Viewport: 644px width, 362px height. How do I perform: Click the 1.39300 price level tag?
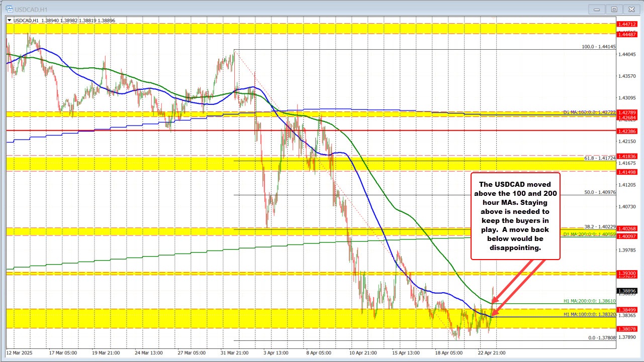627,273
